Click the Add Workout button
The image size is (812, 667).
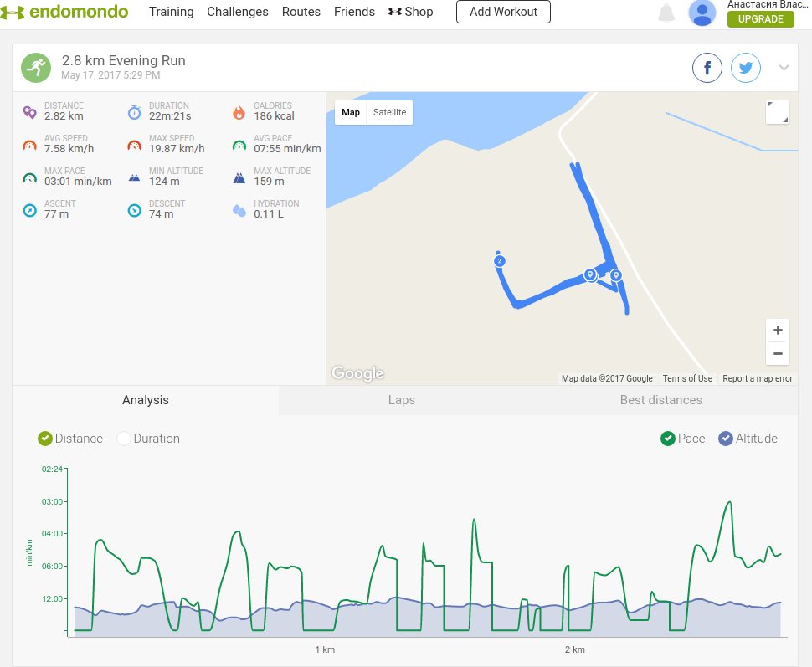pos(503,12)
